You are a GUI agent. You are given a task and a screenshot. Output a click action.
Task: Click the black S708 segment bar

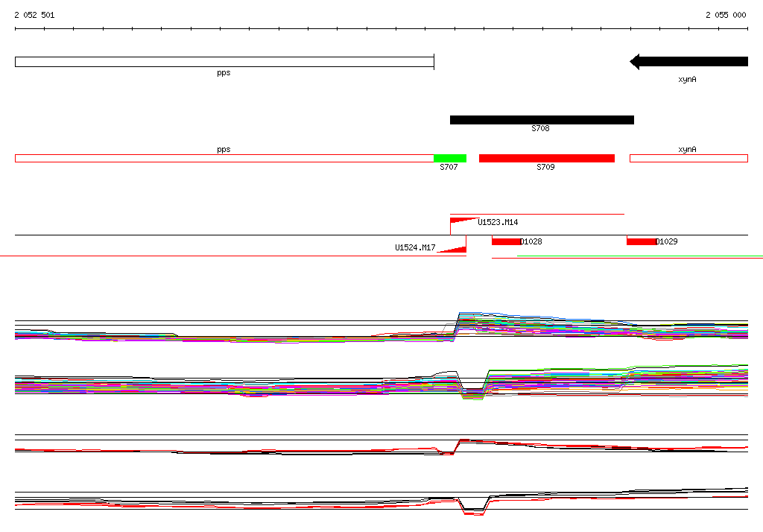point(542,120)
